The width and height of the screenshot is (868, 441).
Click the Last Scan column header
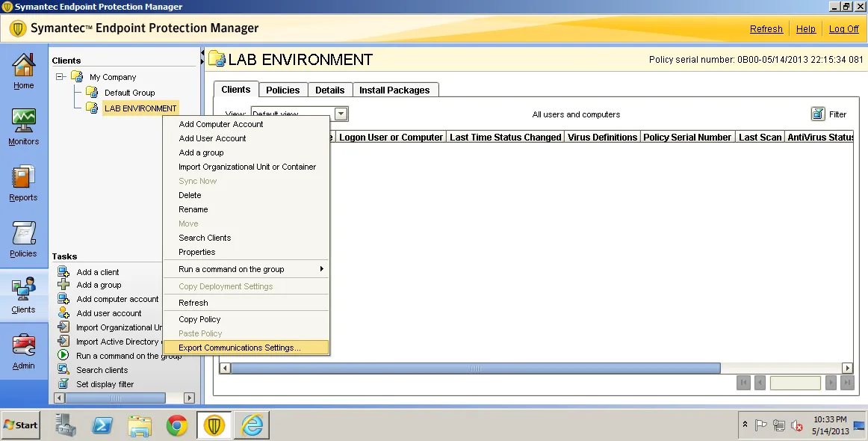[760, 137]
